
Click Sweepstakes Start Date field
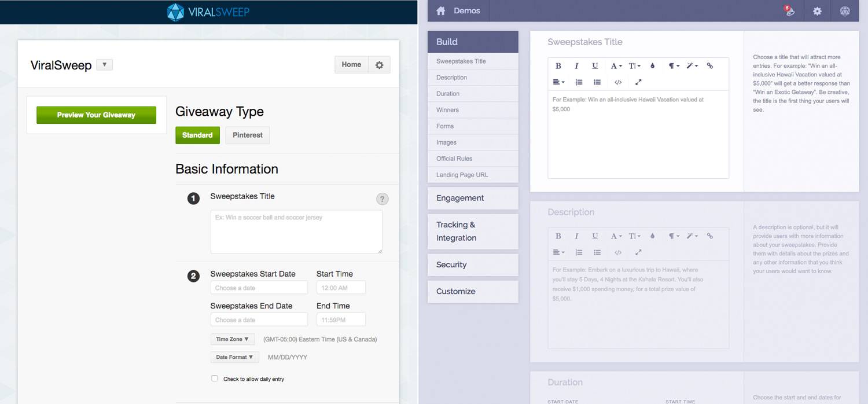[x=259, y=288]
